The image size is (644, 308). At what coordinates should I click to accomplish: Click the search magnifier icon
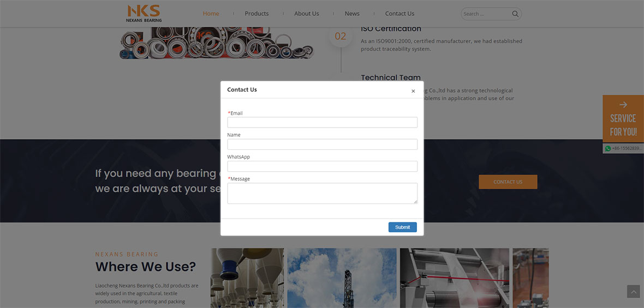[515, 14]
